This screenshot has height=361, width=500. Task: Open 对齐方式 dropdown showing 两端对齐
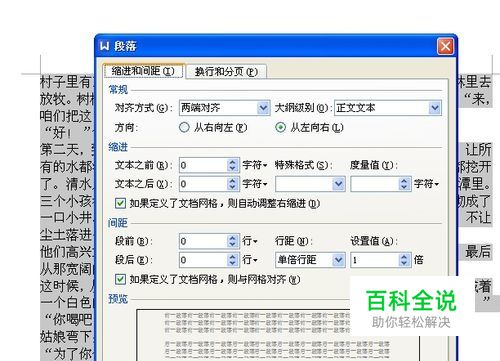(225, 108)
